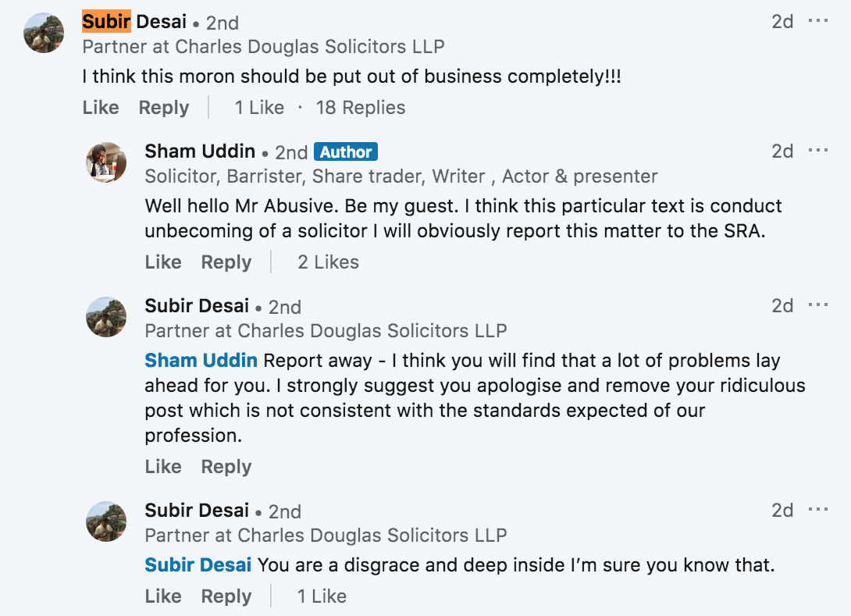Open three-dot menu on Sham Uddin's reply
Screen dimensions: 851x616
[818, 151]
